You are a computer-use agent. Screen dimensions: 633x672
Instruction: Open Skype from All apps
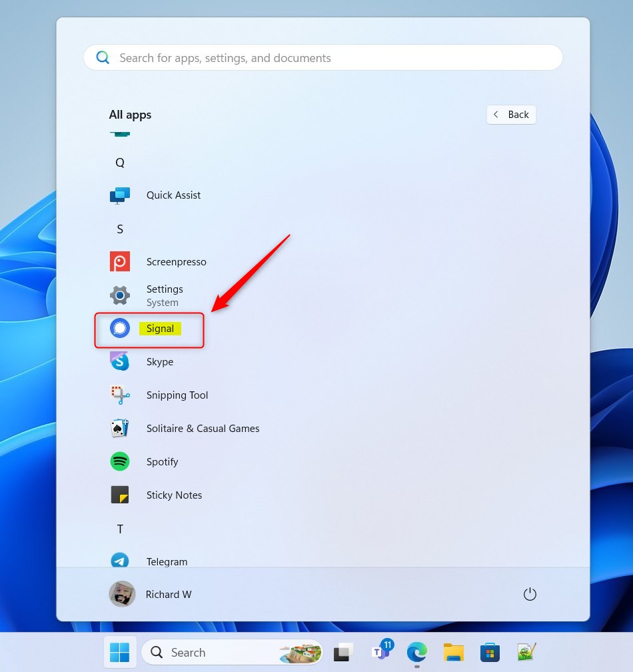tap(159, 361)
